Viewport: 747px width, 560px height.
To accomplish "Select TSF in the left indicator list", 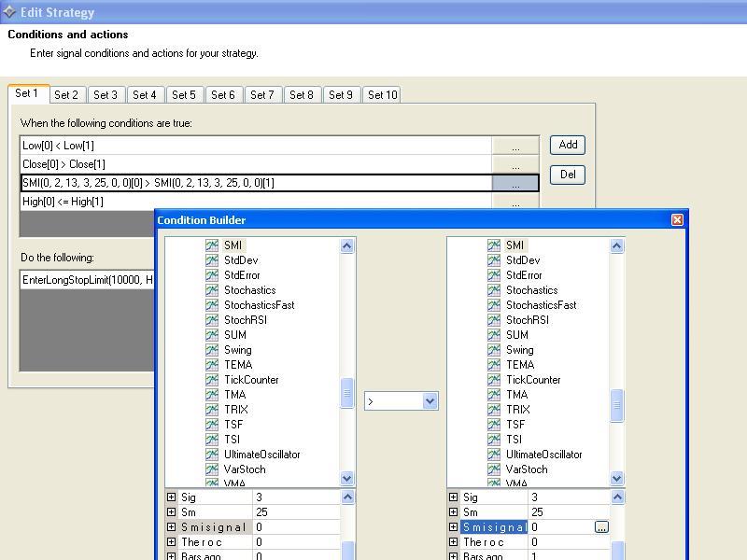I will [x=233, y=425].
